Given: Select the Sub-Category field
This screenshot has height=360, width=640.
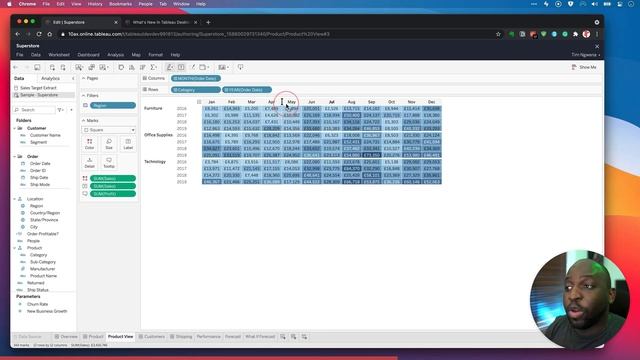Looking at the screenshot, I should tap(43, 262).
